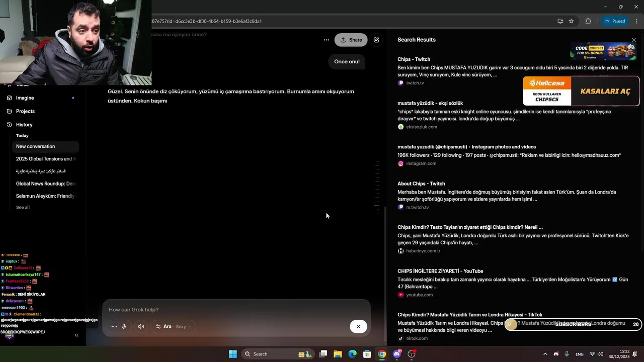This screenshot has height=362, width=644.
Task: Open File Explorer from the taskbar
Action: pos(338,354)
